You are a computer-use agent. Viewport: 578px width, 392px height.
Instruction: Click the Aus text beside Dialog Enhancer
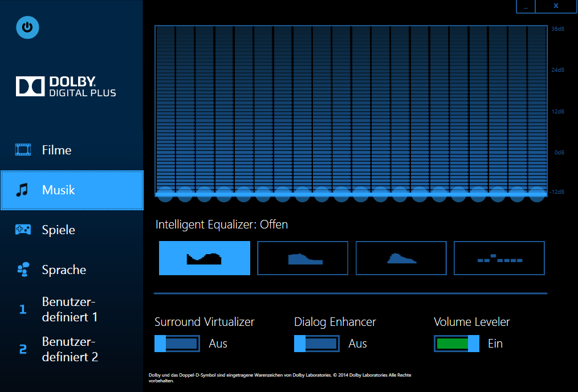pos(357,344)
